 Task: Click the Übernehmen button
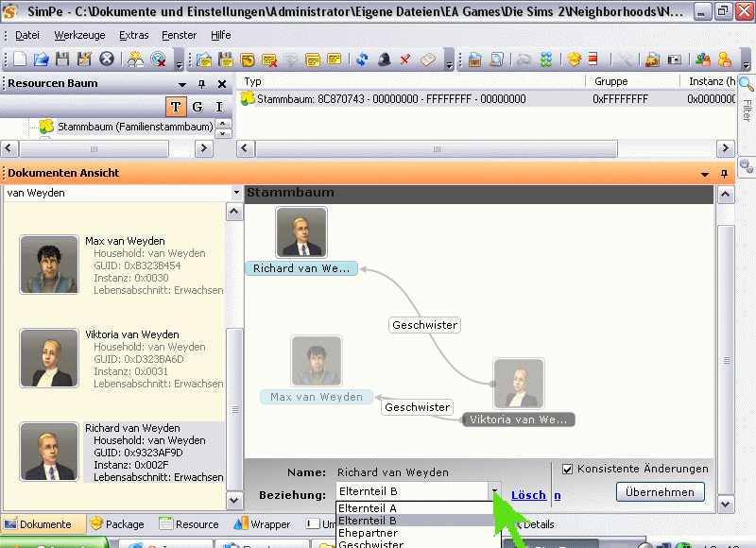click(661, 492)
